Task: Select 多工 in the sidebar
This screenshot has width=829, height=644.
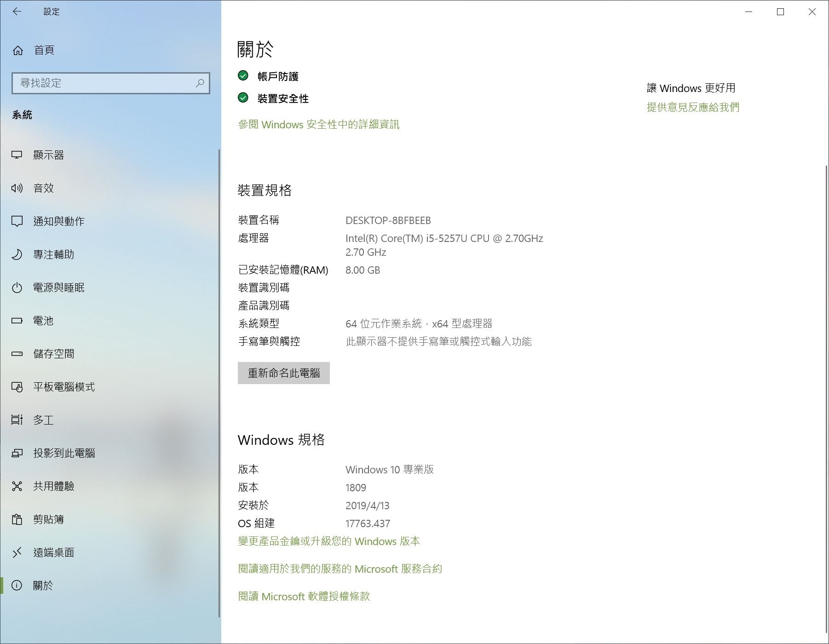Action: click(x=109, y=420)
